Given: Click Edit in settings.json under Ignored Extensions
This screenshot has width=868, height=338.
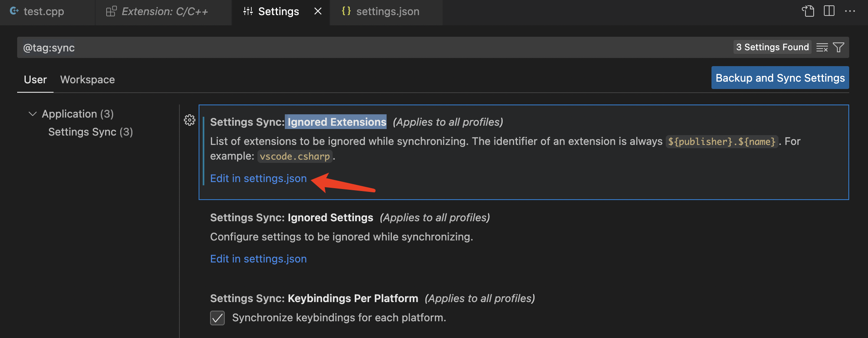Looking at the screenshot, I should pos(258,178).
